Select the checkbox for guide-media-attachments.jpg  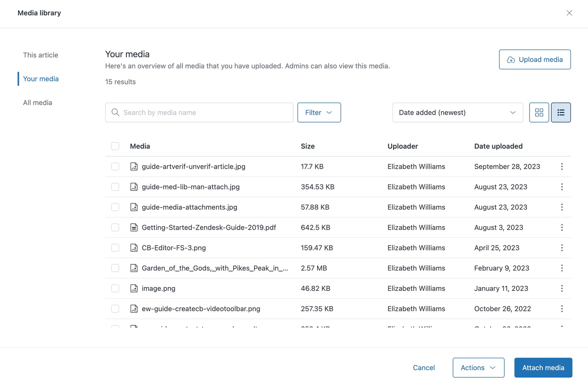[x=115, y=207]
